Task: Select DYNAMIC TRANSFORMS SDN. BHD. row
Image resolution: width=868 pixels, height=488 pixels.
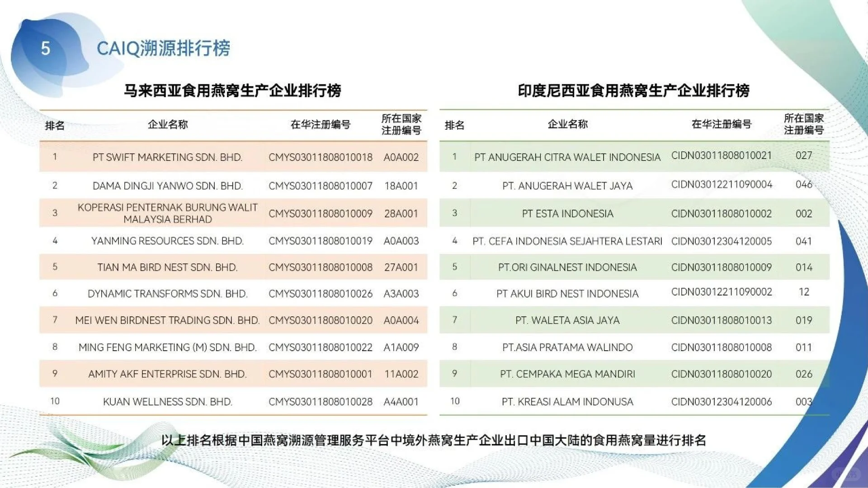Action: (x=167, y=294)
